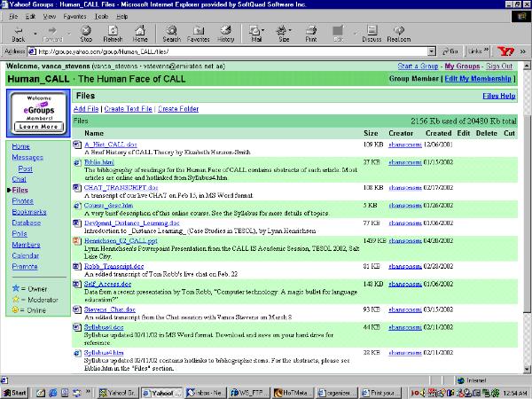Stop page loading with Stop button

pyautogui.click(x=86, y=34)
